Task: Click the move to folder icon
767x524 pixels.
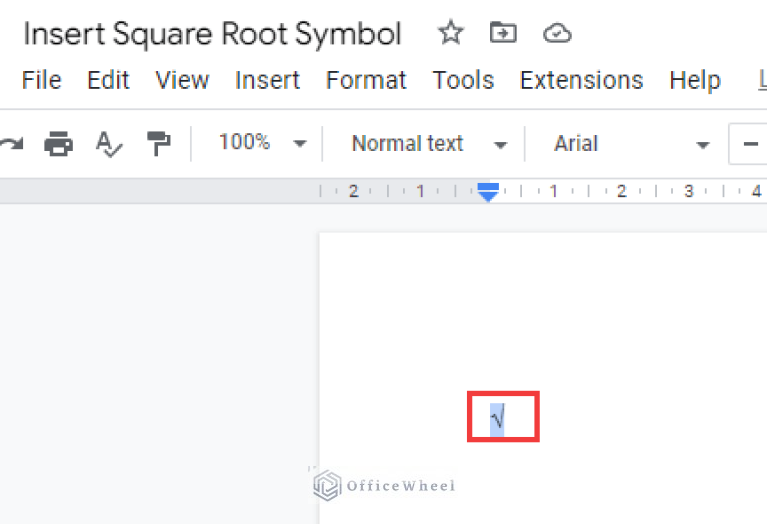Action: (x=503, y=33)
